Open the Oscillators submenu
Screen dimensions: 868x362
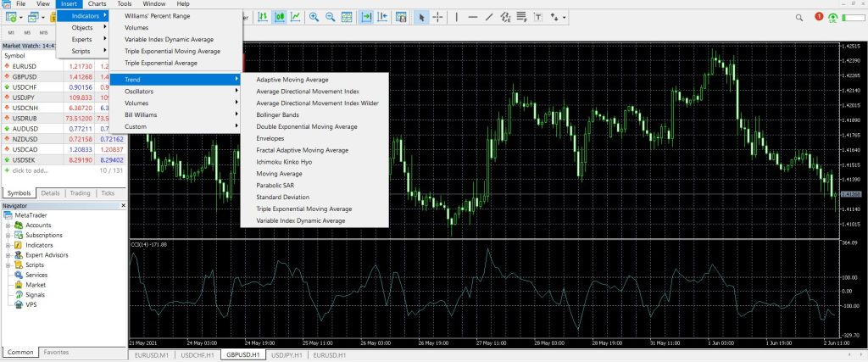click(140, 91)
